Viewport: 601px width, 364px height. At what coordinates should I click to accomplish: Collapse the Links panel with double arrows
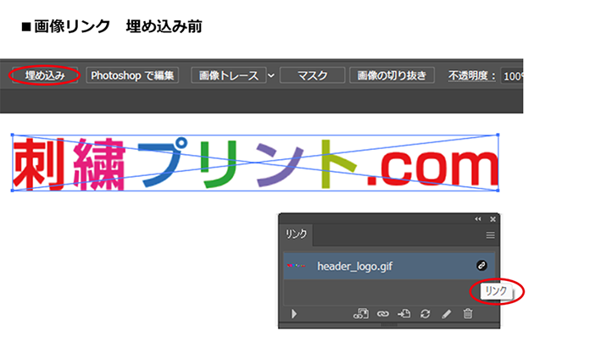coord(478,219)
